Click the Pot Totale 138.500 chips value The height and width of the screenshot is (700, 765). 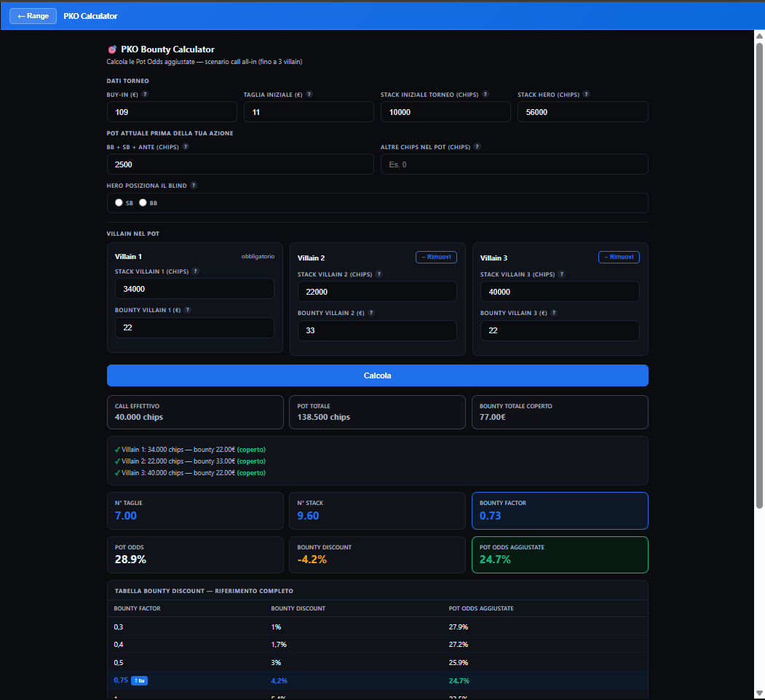(x=324, y=417)
